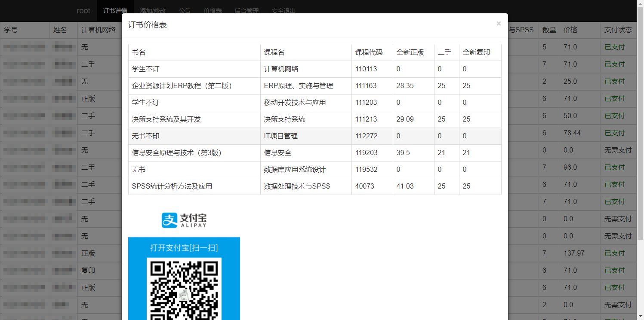This screenshot has height=320, width=644.
Task: Click the SPSS统计分析方法及应用 book name
Action: 172,186
